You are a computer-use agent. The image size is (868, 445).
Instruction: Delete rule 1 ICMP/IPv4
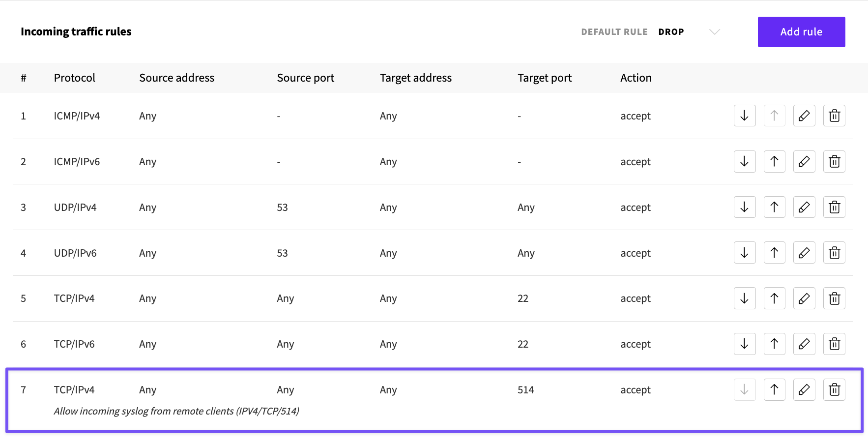[x=834, y=116]
